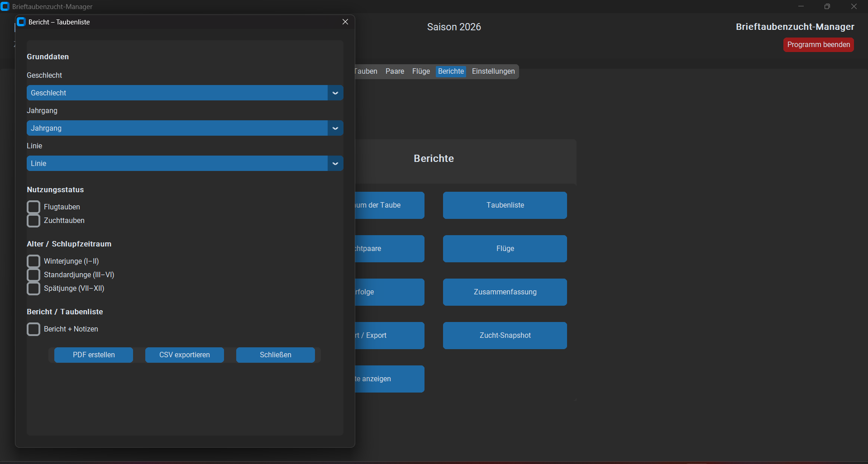868x464 pixels.
Task: Check Winterjunge (I–II) option
Action: click(33, 261)
